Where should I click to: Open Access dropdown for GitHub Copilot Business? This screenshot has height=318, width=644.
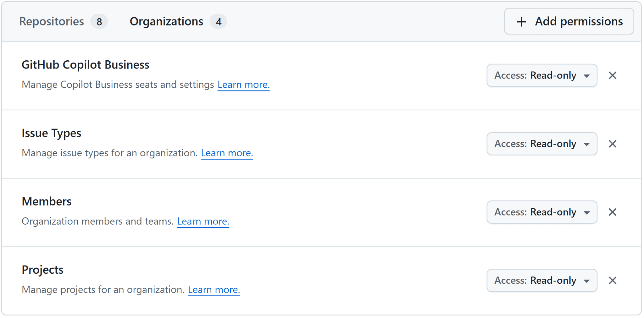pos(541,75)
